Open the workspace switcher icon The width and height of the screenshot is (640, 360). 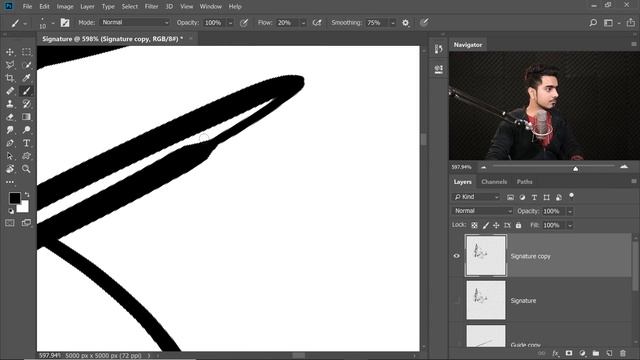(608, 23)
